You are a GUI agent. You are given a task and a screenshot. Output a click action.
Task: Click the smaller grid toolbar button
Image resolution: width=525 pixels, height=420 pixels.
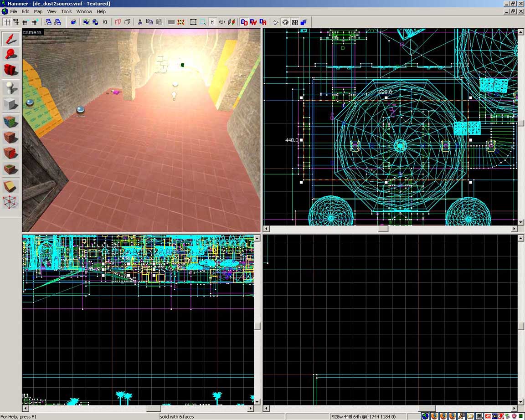click(x=25, y=22)
